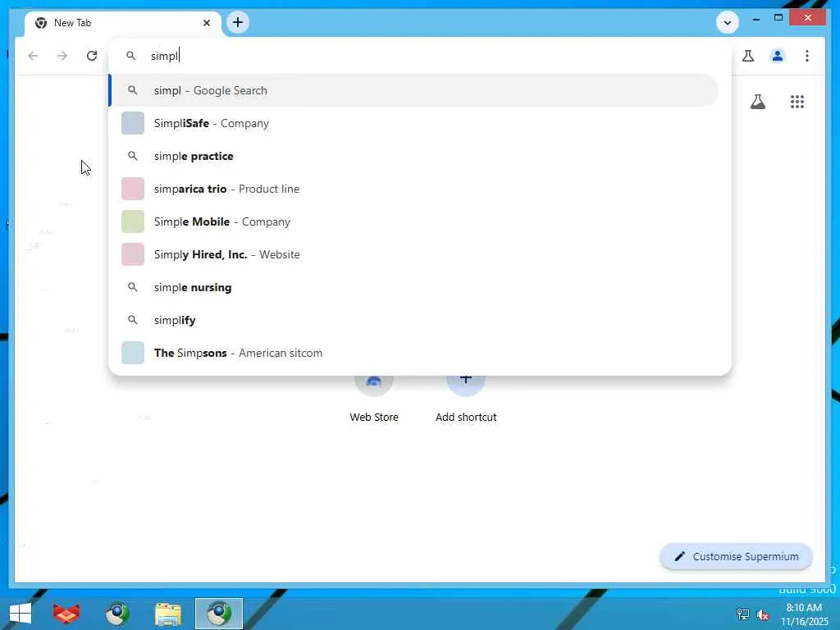The height and width of the screenshot is (630, 840).
Task: Click The Simpsons suggestion thumbnail
Action: (x=133, y=353)
